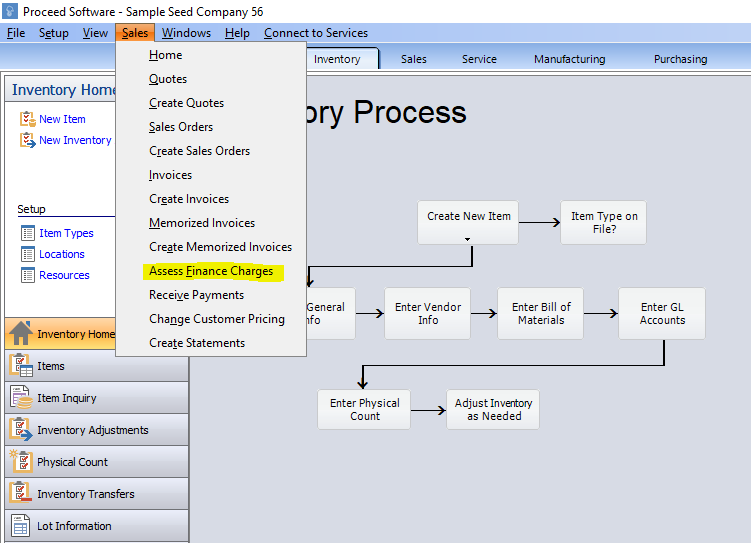Open Items in the sidebar
The height and width of the screenshot is (543, 751).
tap(97, 366)
